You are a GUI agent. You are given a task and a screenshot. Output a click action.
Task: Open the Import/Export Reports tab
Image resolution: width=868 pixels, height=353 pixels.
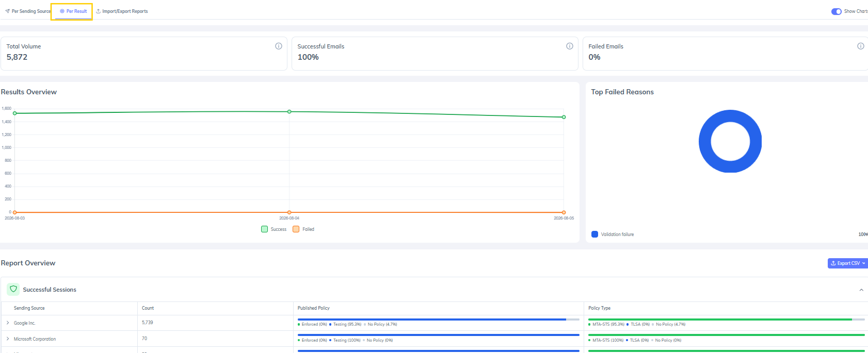click(x=122, y=11)
